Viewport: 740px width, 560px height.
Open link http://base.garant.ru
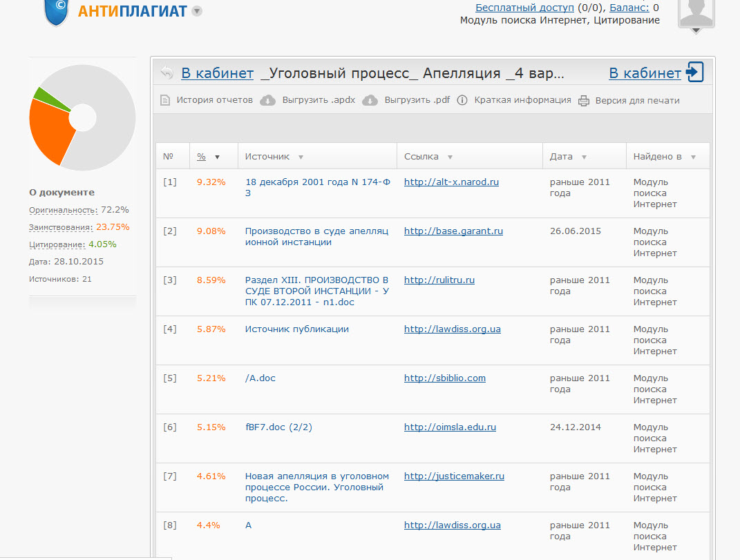[x=453, y=231]
